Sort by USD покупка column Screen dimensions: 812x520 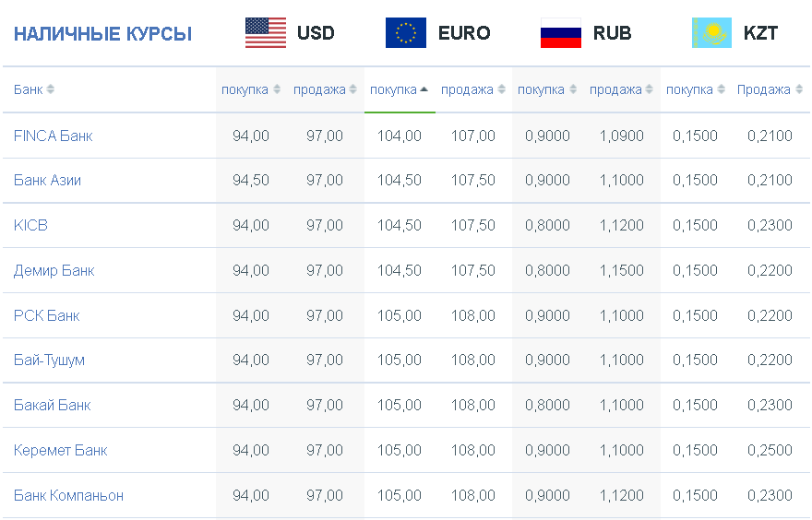(x=251, y=89)
